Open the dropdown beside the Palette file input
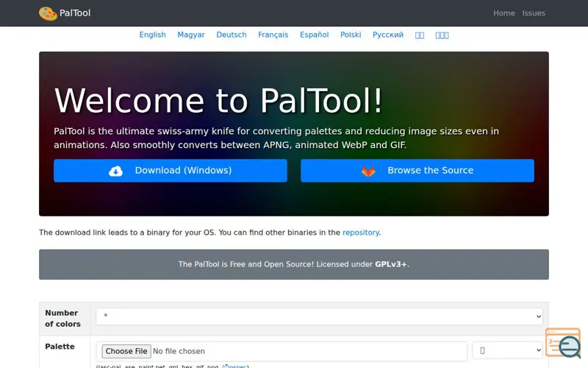588x368 pixels. [507, 350]
